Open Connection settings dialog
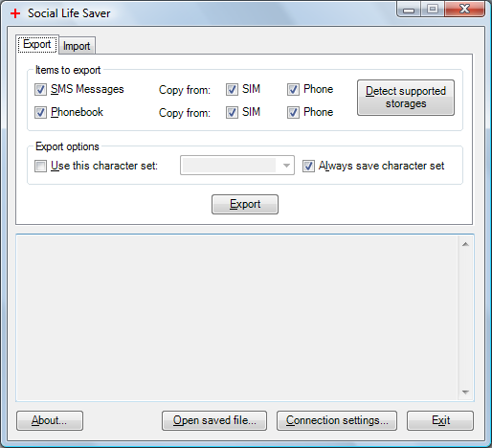492x448 pixels. click(x=337, y=420)
